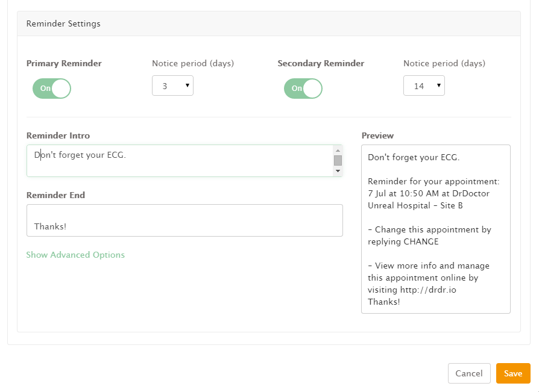Save the reminder settings
This screenshot has width=539, height=392.
[513, 373]
